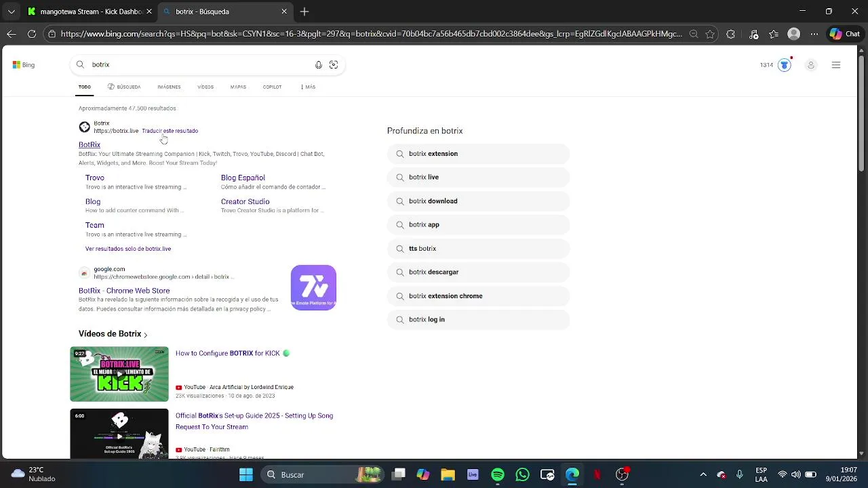The image size is (868, 488).
Task: Open a new browser tab
Action: point(304,12)
